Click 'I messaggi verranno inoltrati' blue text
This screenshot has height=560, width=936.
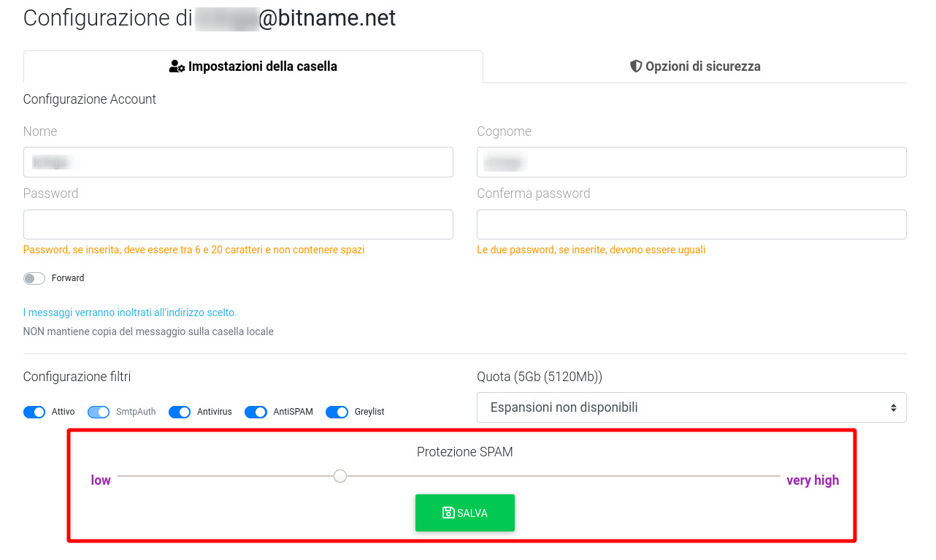[130, 312]
